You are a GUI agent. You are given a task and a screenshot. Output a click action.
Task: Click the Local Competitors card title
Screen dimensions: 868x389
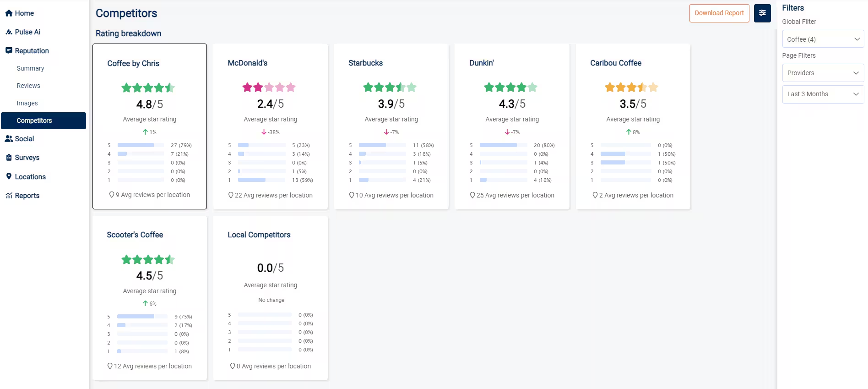[259, 235]
